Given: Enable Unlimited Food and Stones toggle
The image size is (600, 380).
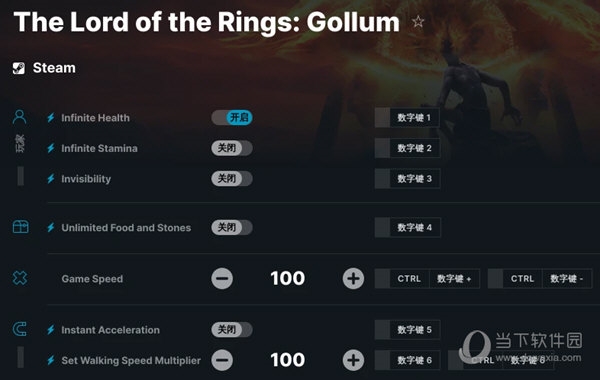Looking at the screenshot, I should (x=232, y=227).
